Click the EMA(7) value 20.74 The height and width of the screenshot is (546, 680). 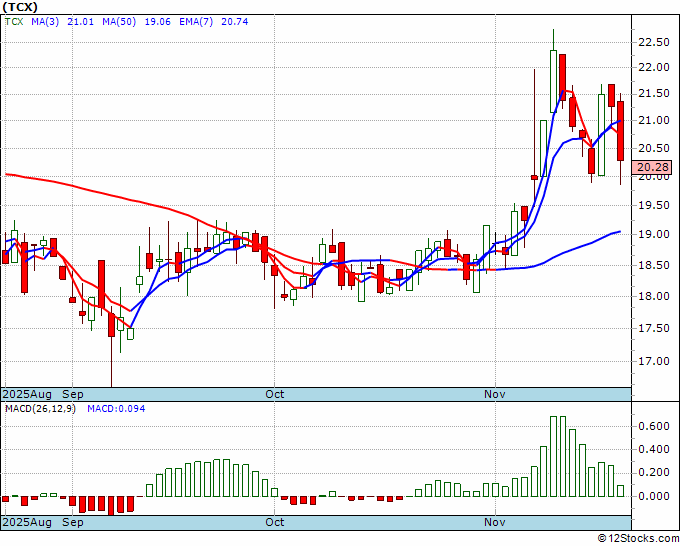pos(235,22)
